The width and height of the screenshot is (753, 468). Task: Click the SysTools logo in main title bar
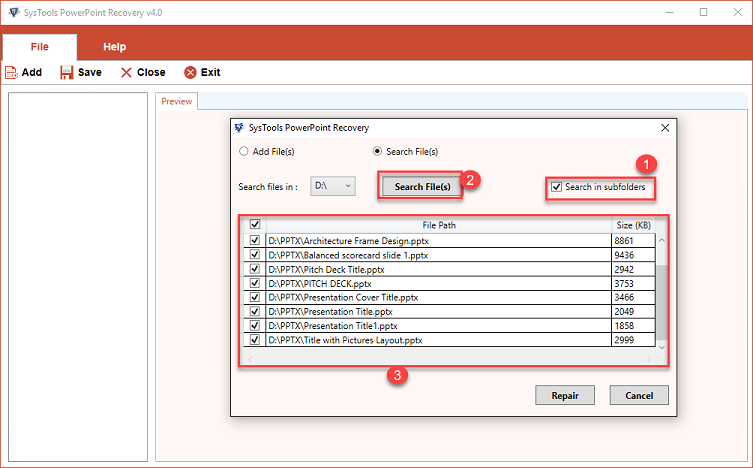(x=14, y=12)
